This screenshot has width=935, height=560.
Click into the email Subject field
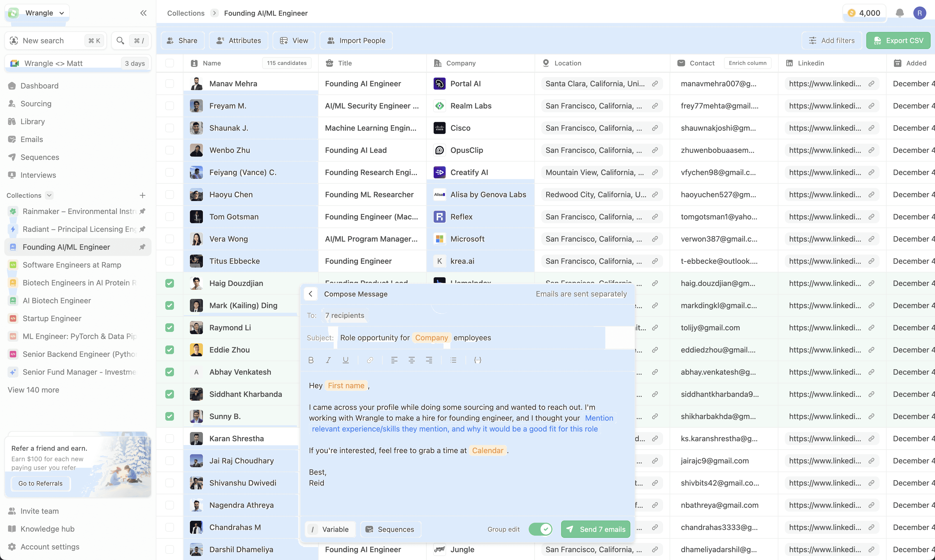pos(472,338)
